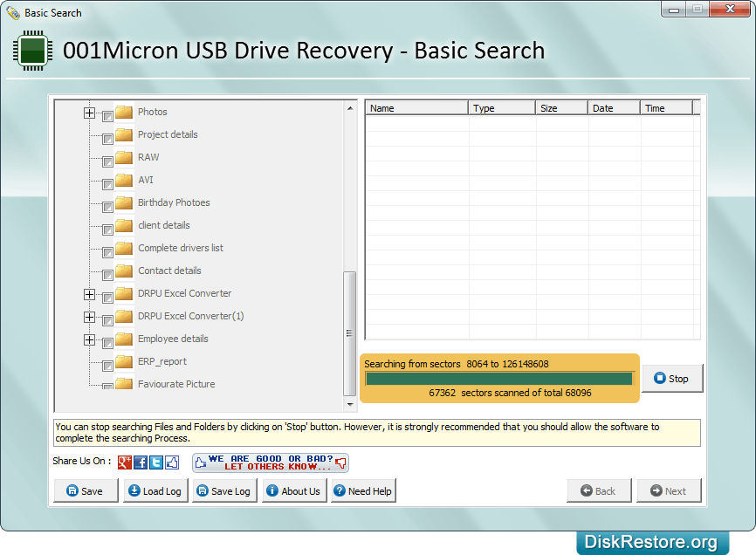
Task: Select the Contact details tree row
Action: 169,271
